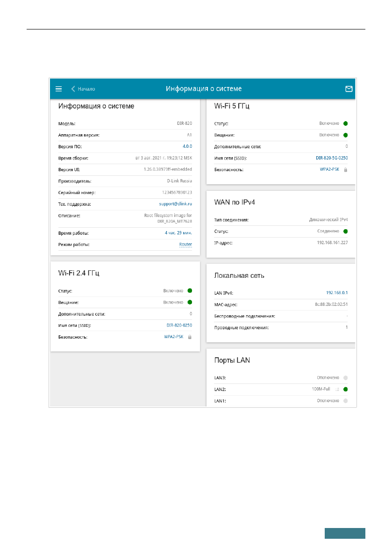Click Wi-Fi 5 ГГц Статус green indicator

[346, 123]
